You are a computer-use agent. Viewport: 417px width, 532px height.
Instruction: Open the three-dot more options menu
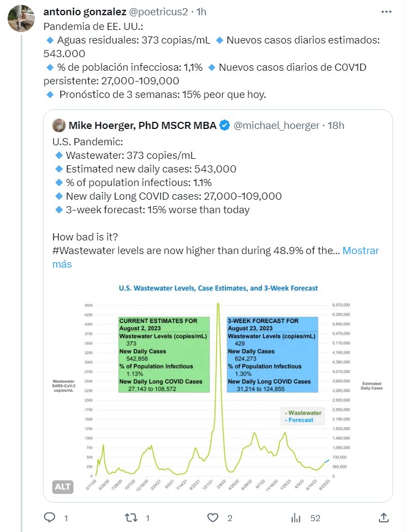click(386, 12)
